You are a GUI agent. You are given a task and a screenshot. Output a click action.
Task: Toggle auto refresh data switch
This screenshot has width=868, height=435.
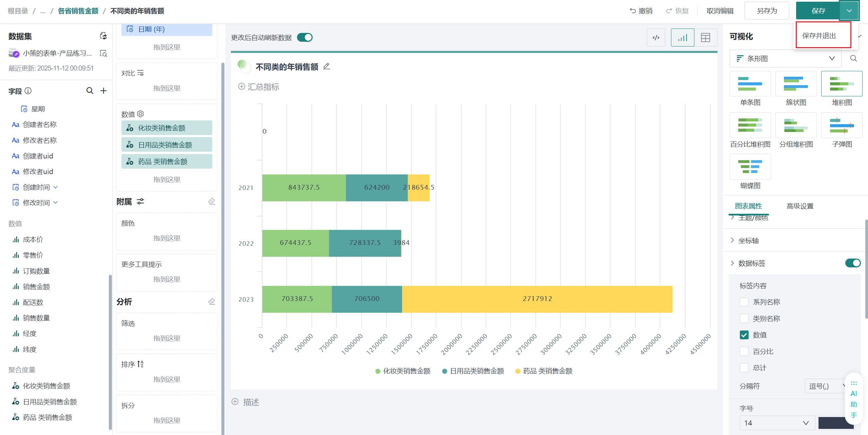tap(304, 38)
